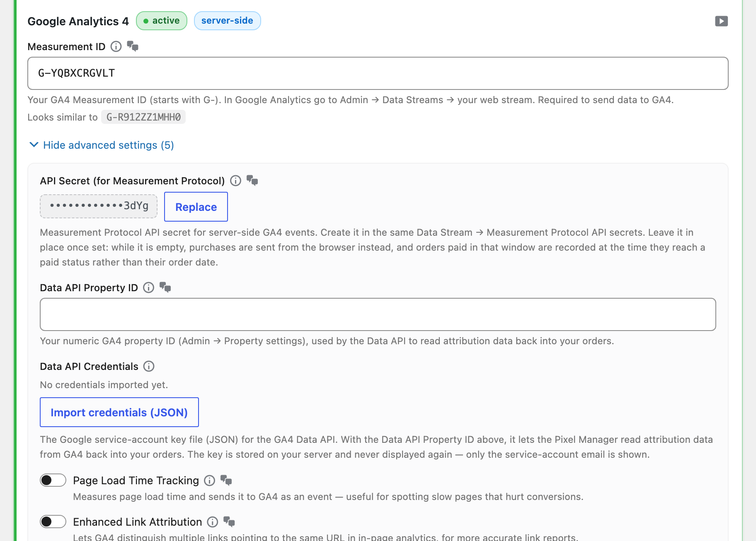Collapse Hide advanced settings (5)
Screen dimensions: 756x541
coord(102,145)
